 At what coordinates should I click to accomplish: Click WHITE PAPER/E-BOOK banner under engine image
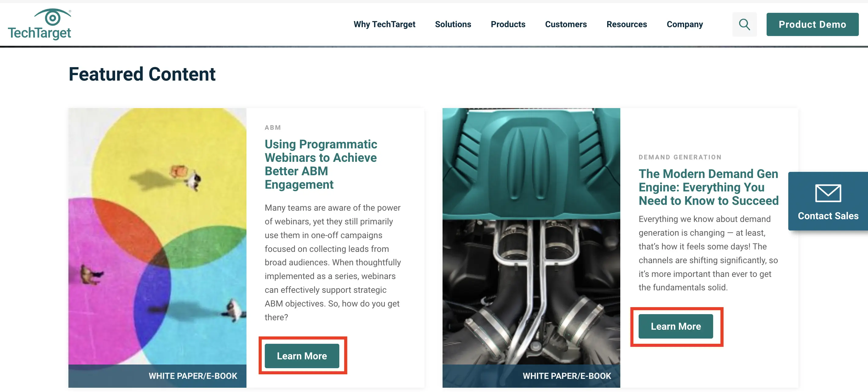pyautogui.click(x=567, y=376)
